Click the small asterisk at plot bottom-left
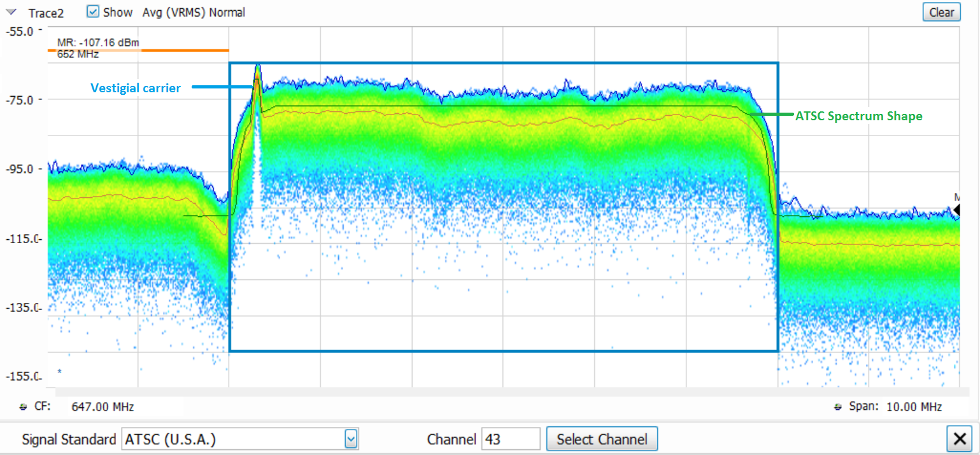 [x=60, y=372]
